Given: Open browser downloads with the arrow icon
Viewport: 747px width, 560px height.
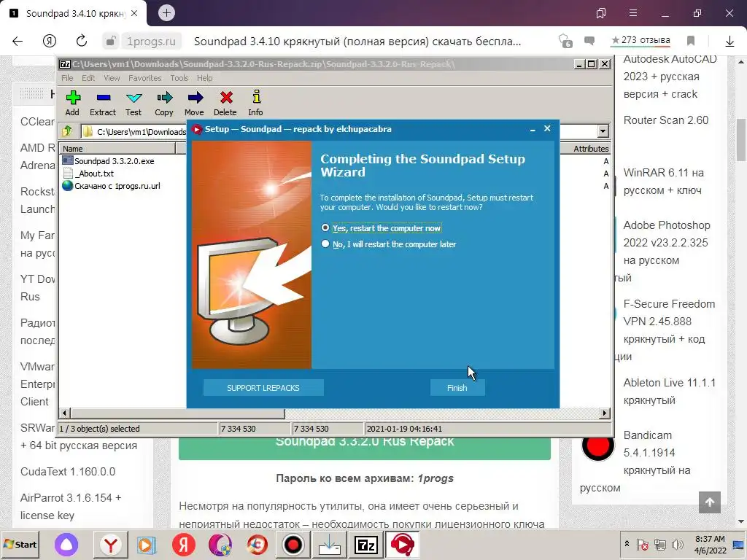Looking at the screenshot, I should (x=729, y=42).
